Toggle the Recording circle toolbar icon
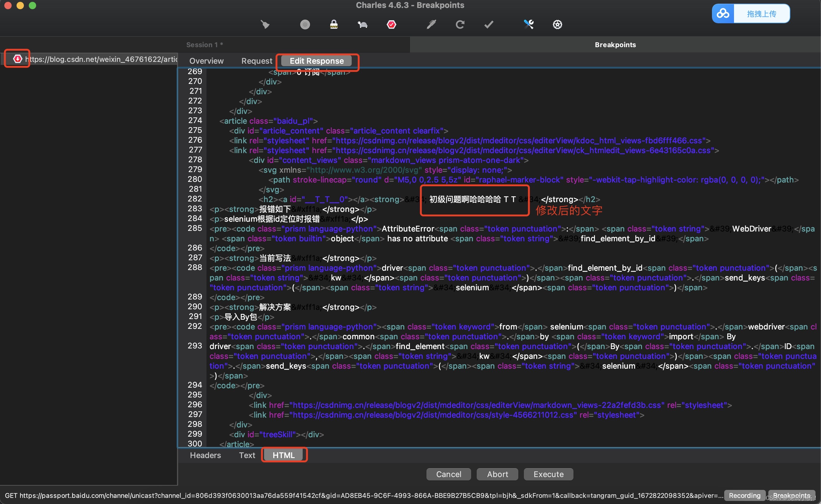821x504 pixels. coord(305,24)
